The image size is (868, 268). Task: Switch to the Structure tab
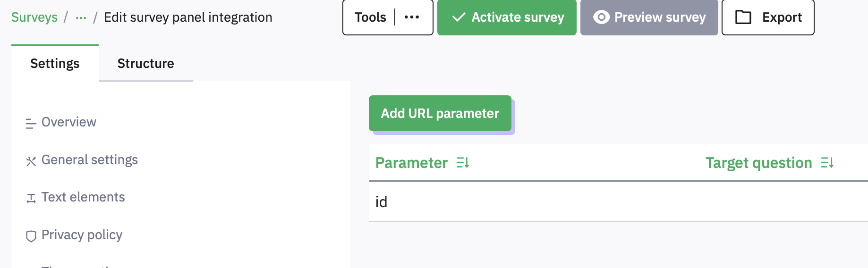click(145, 64)
